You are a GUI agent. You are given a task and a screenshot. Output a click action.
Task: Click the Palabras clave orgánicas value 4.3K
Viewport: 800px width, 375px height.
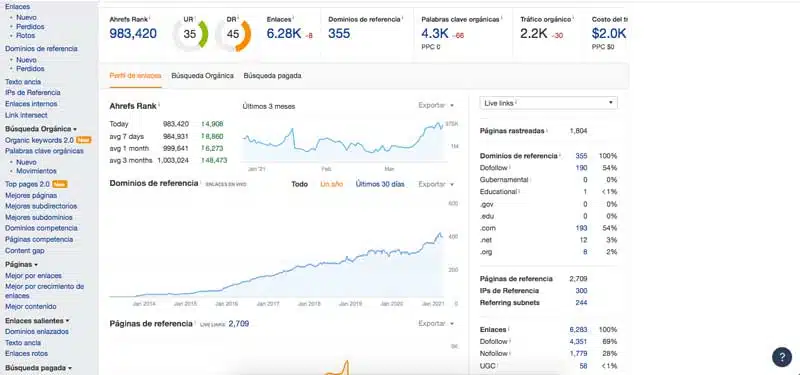click(x=435, y=34)
